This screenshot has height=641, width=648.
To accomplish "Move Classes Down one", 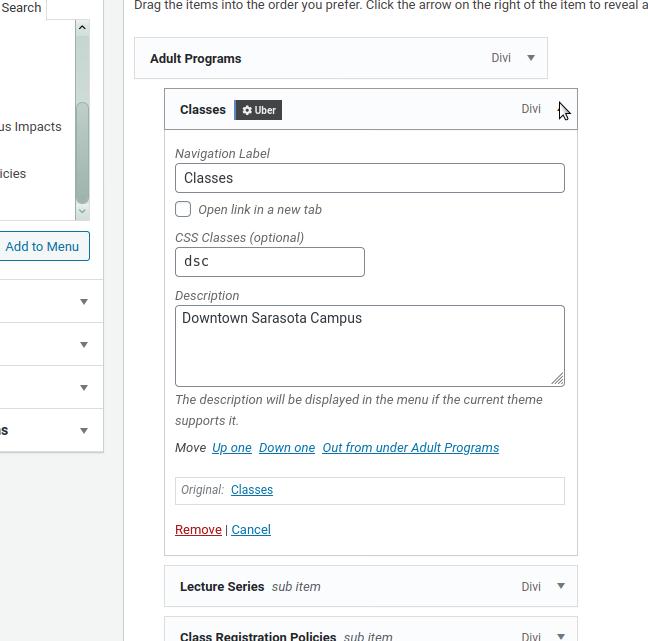I will click(287, 448).
